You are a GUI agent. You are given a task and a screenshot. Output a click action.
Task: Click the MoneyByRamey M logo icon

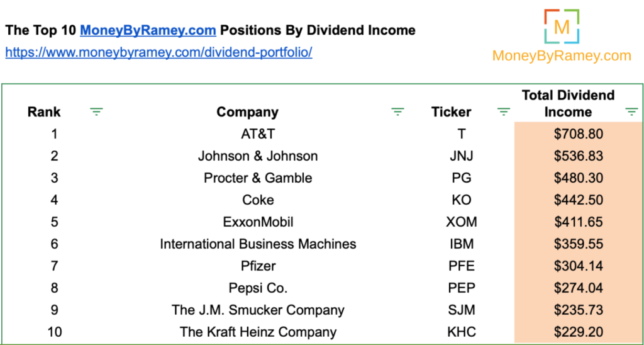pyautogui.click(x=562, y=26)
